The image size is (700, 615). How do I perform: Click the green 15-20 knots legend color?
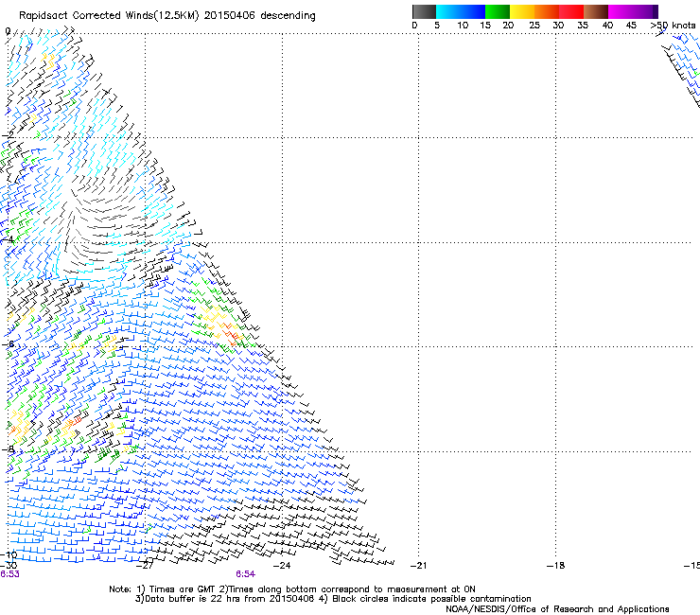[498, 11]
